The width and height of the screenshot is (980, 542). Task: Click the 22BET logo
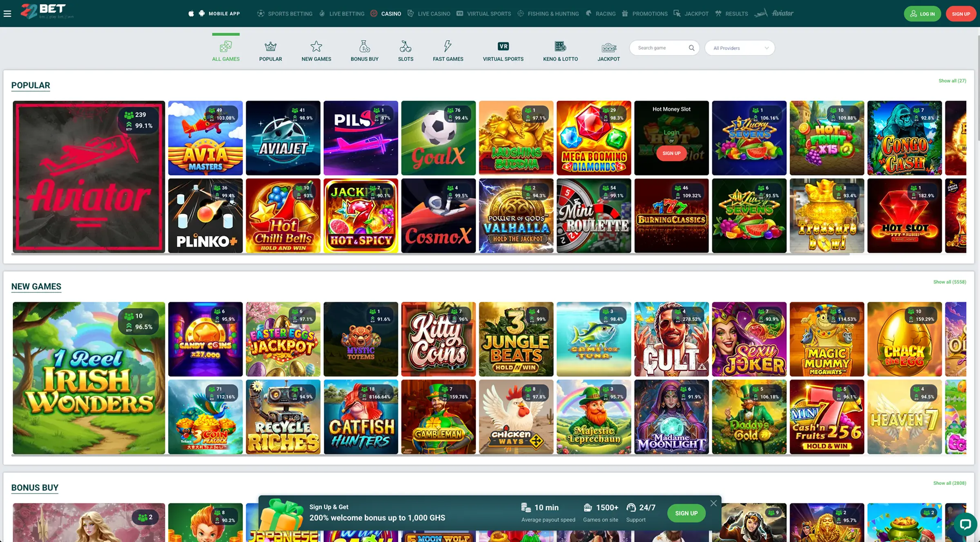point(47,11)
